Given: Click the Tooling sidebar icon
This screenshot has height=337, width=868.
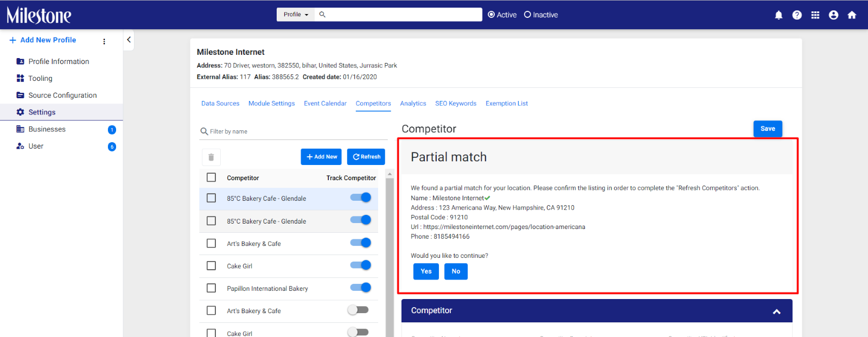Looking at the screenshot, I should (x=20, y=78).
